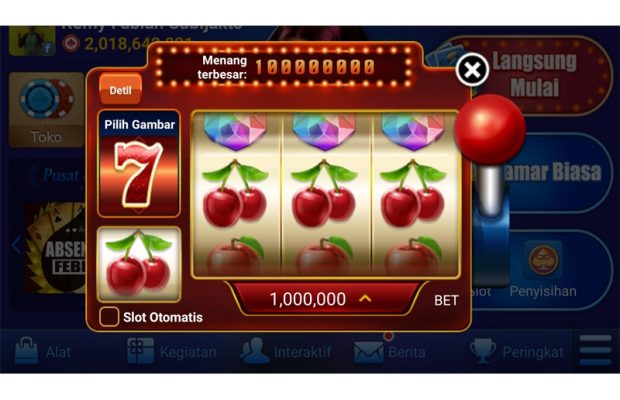Enable the Slot Otomatis checkbox
The width and height of the screenshot is (620, 400).
click(109, 317)
